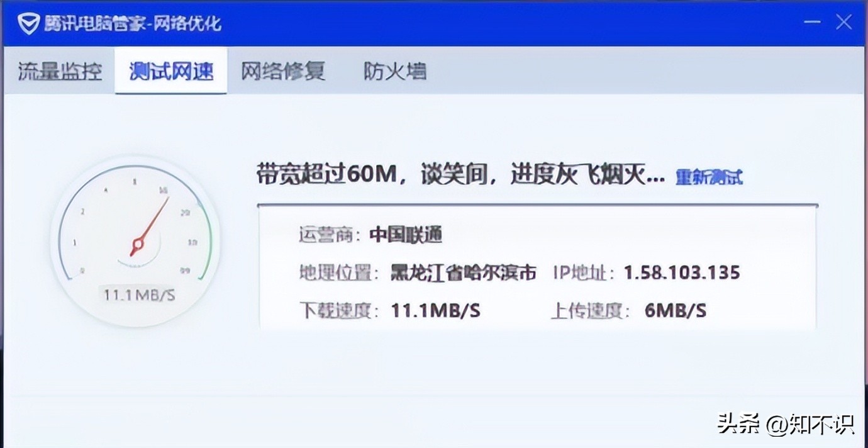Switch to the 防火墙 tab
868x448 pixels.
[x=394, y=71]
